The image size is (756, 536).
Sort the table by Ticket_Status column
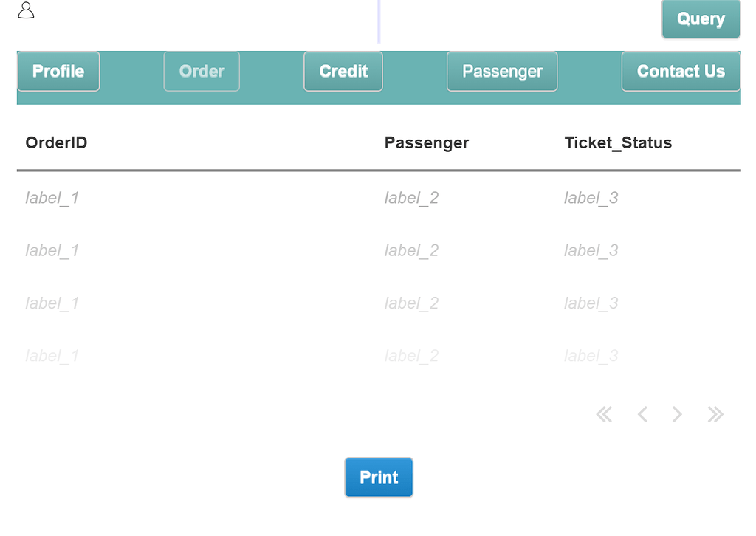coord(619,142)
